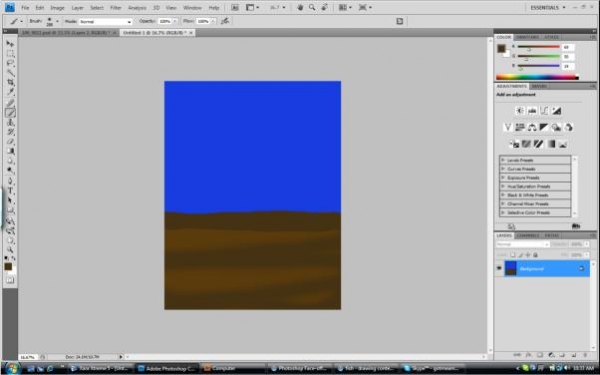Switch to the Masks tab
600x375 pixels.
point(540,86)
